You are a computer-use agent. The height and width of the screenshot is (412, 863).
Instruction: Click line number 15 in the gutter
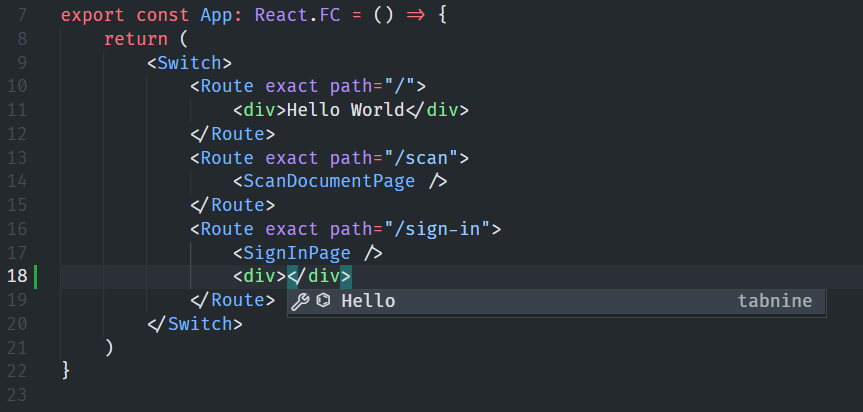click(x=17, y=205)
